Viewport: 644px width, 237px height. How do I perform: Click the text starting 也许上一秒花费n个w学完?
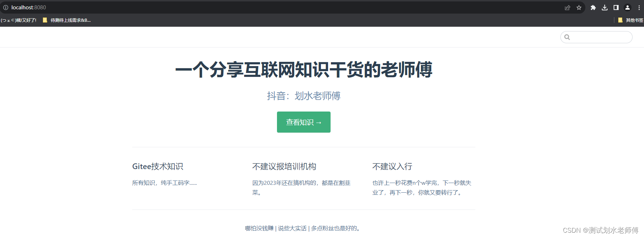click(422, 188)
